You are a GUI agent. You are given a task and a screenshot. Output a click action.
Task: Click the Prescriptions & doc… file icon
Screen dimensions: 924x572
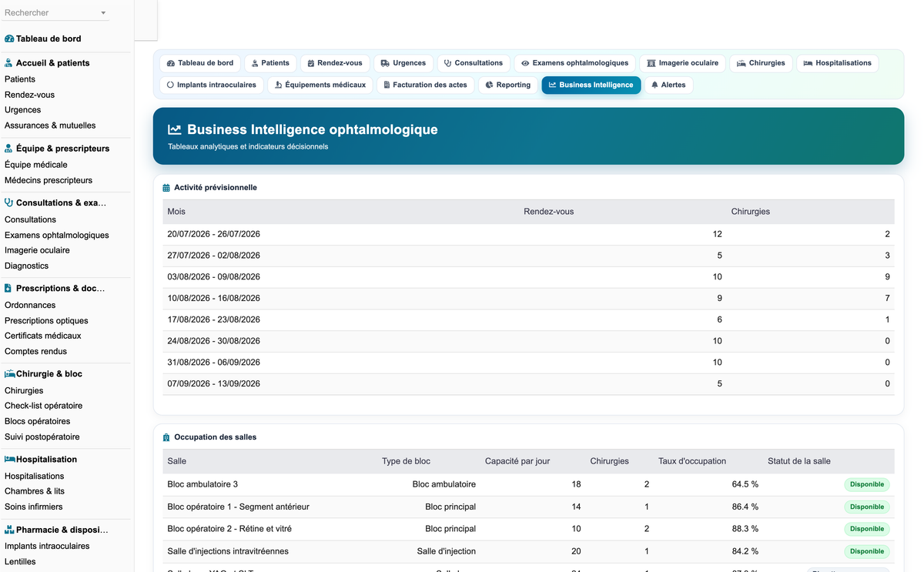(x=8, y=289)
